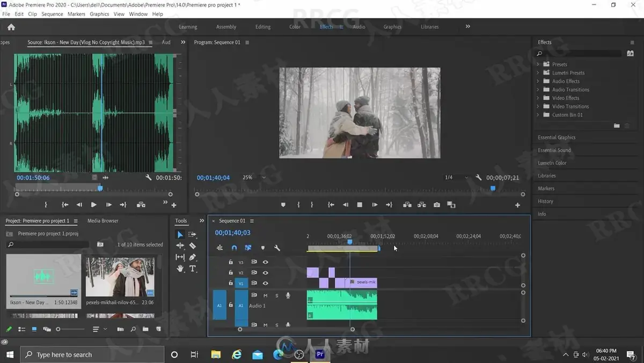Screen dimensions: 644x363
Task: Open the Markers menu
Action: point(76,14)
